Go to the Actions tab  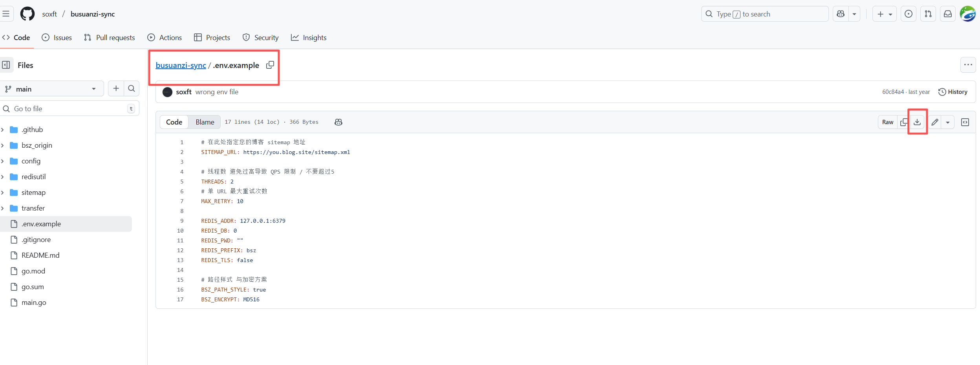click(165, 38)
